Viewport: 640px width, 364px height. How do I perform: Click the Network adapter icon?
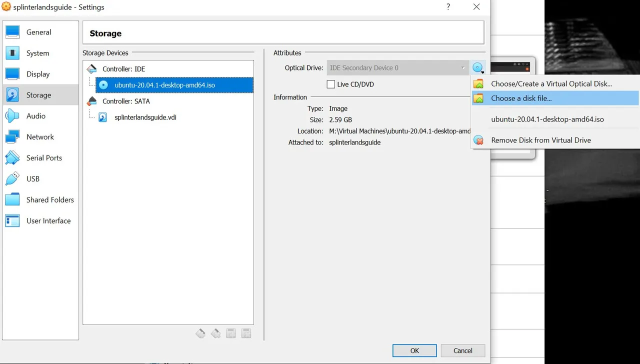[12, 137]
